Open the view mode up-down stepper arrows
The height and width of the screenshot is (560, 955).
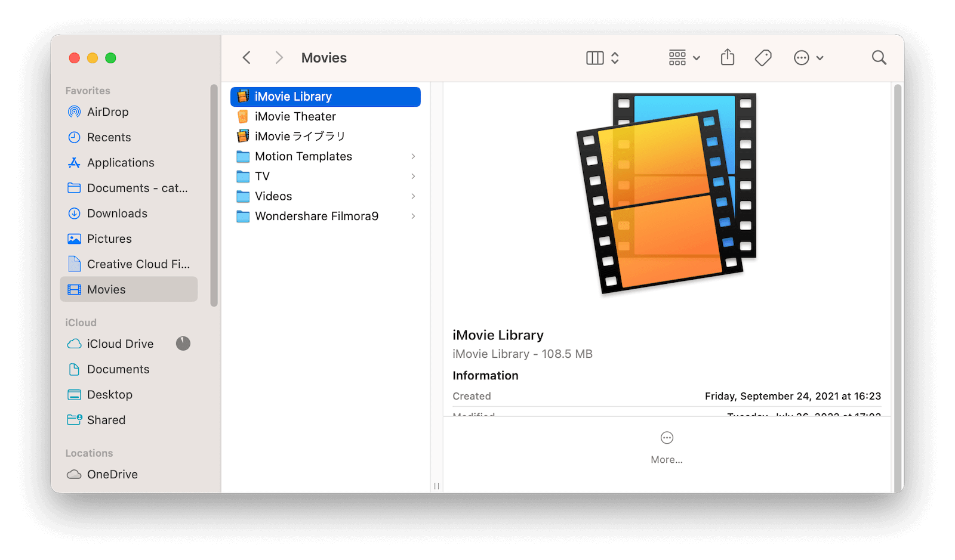coord(615,58)
